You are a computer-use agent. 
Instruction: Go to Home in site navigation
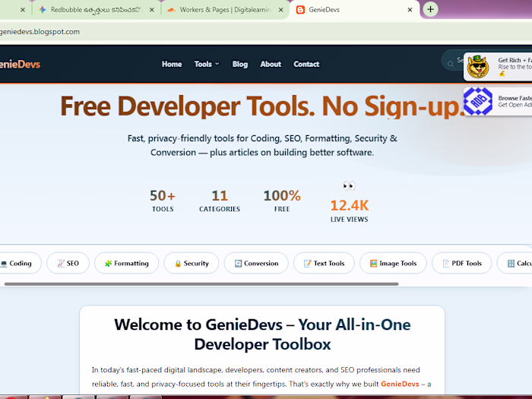(172, 64)
